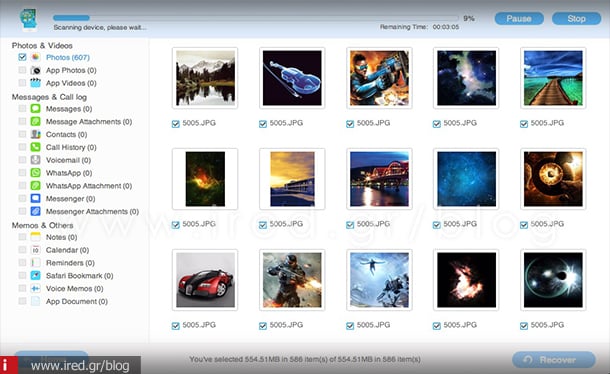
Task: Click the www.ired.gr/blog link
Action: (x=80, y=365)
